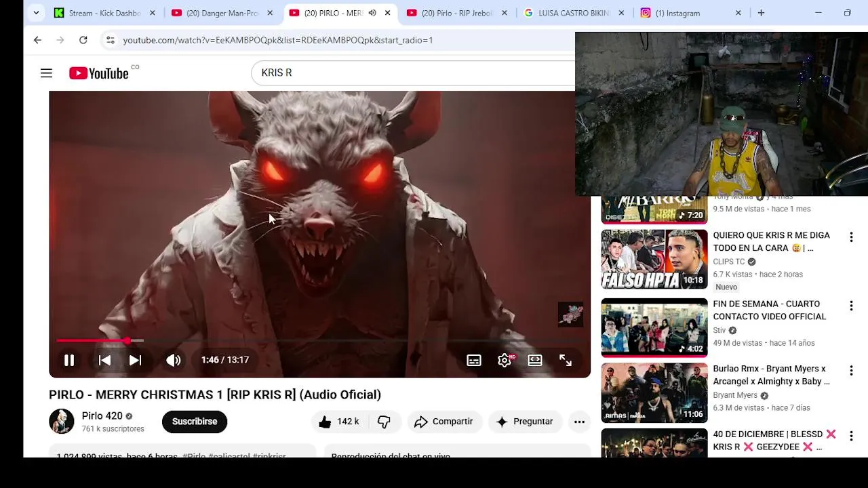Dislike the video
This screenshot has width=868, height=488.
coord(384,422)
